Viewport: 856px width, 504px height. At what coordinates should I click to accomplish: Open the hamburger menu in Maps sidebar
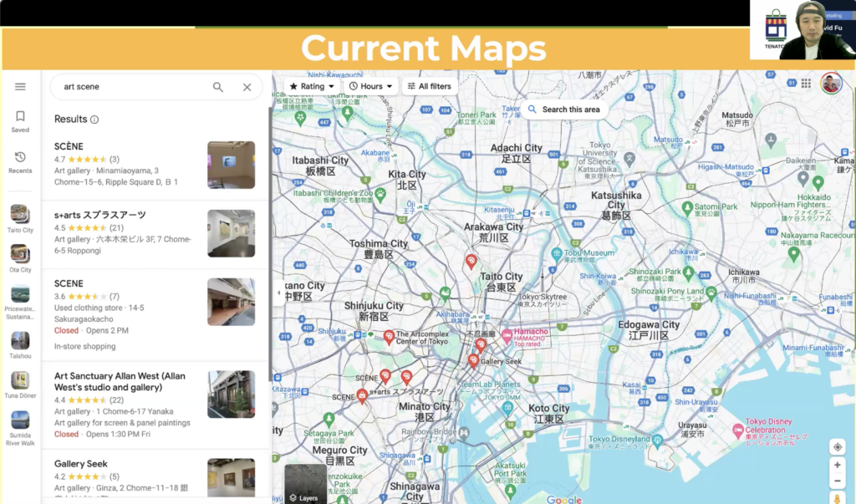tap(20, 87)
